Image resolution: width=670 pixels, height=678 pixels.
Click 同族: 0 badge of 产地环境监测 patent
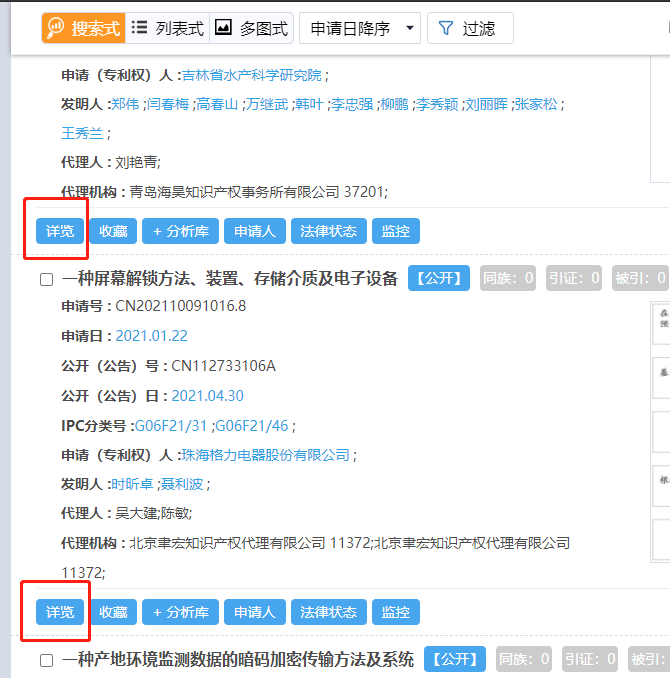click(x=524, y=659)
